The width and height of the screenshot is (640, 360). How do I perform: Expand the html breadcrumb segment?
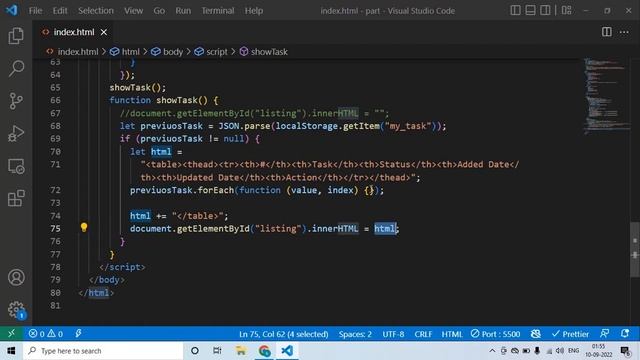[125, 52]
